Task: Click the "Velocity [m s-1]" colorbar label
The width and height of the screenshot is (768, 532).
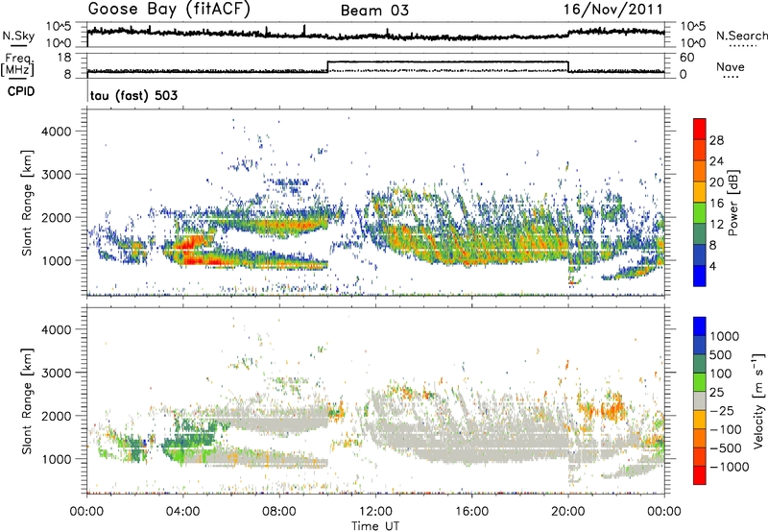Action: pyautogui.click(x=758, y=400)
